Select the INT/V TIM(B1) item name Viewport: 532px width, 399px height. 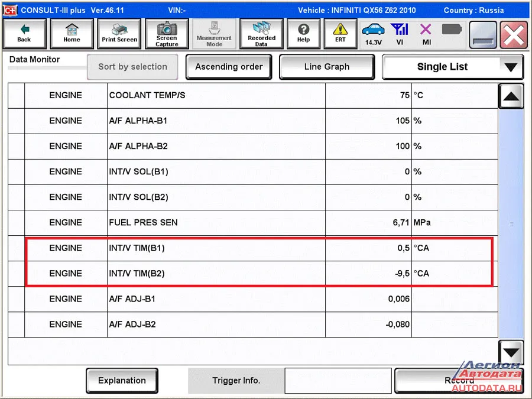(137, 248)
